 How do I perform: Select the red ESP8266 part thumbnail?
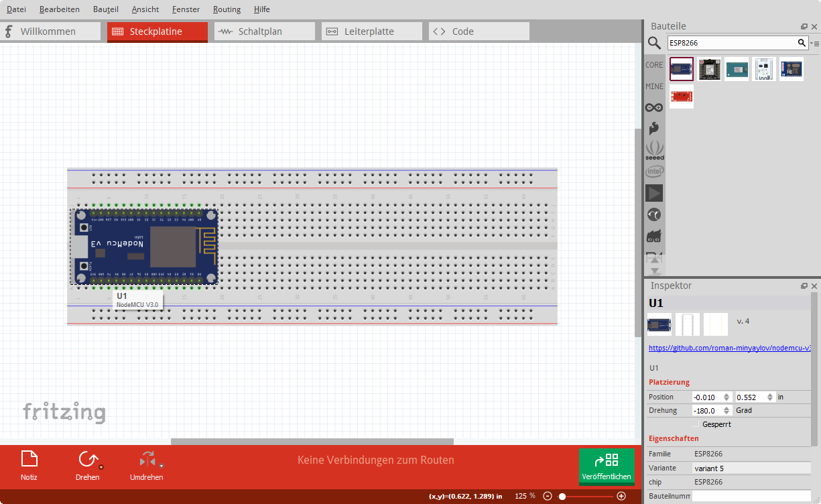pos(682,97)
